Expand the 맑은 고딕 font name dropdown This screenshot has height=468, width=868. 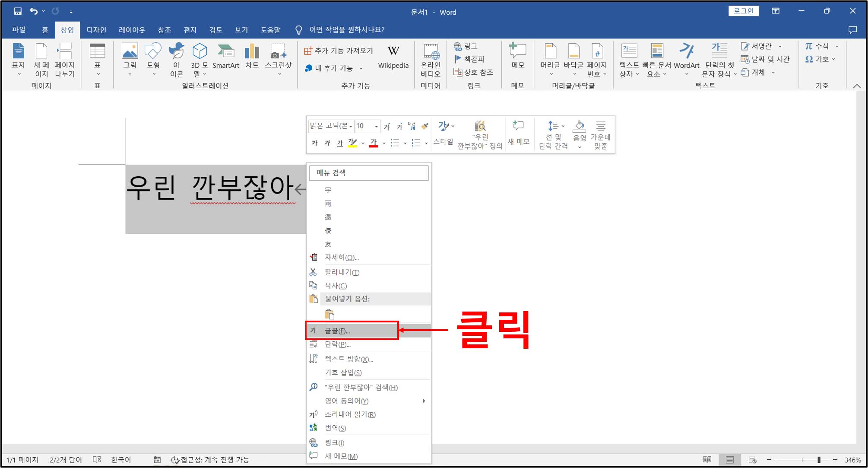351,126
